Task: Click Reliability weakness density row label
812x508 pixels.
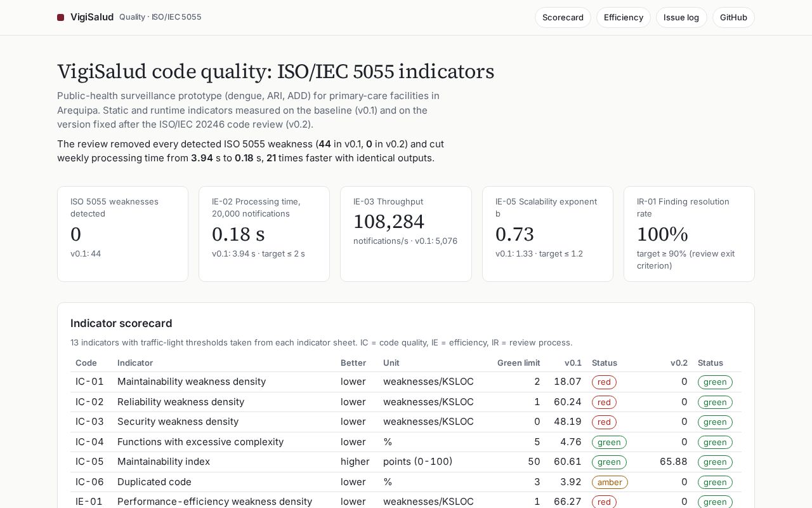Action: (x=181, y=402)
